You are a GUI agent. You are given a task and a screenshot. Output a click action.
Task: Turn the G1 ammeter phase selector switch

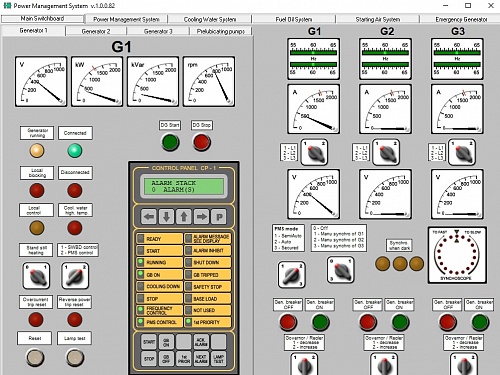[x=314, y=152]
